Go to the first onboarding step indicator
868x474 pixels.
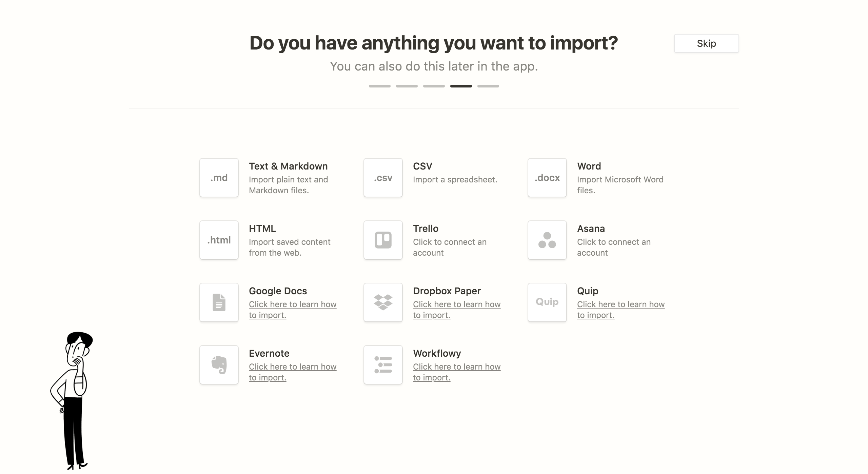pyautogui.click(x=380, y=86)
